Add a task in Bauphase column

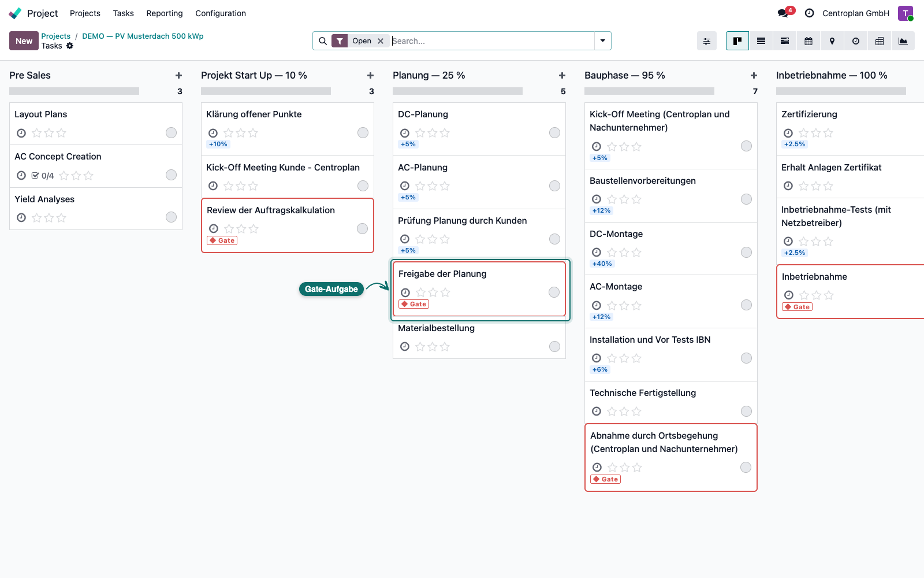click(754, 76)
